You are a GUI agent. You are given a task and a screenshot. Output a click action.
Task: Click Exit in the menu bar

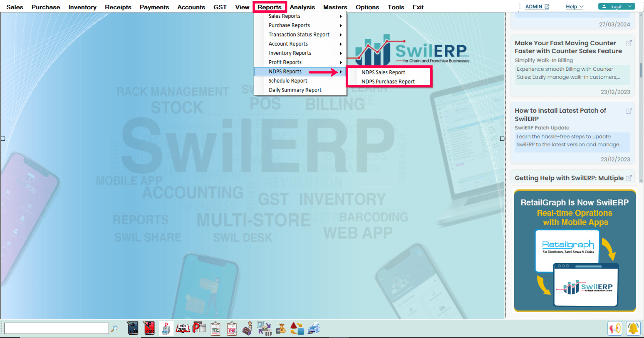(x=418, y=7)
